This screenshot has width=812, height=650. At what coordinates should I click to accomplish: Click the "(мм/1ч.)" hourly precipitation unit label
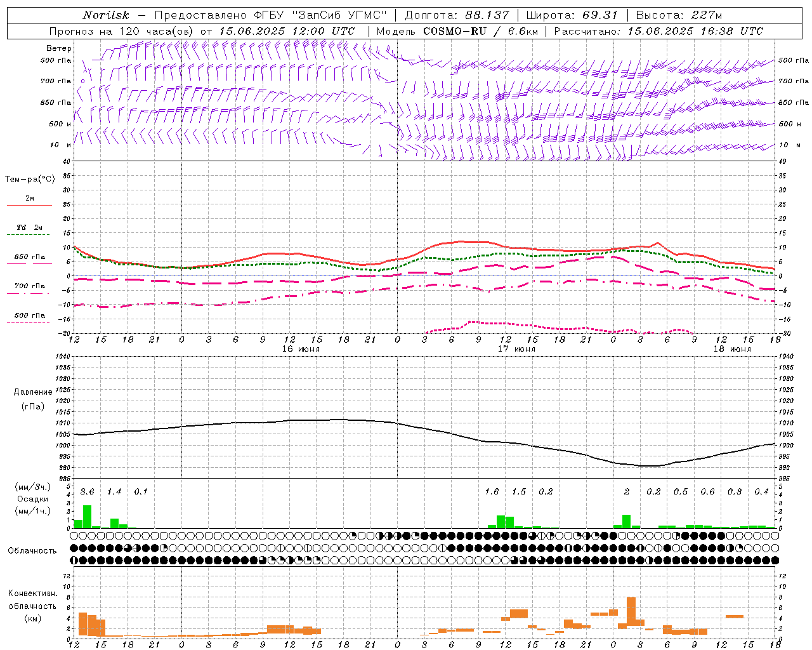tap(32, 510)
